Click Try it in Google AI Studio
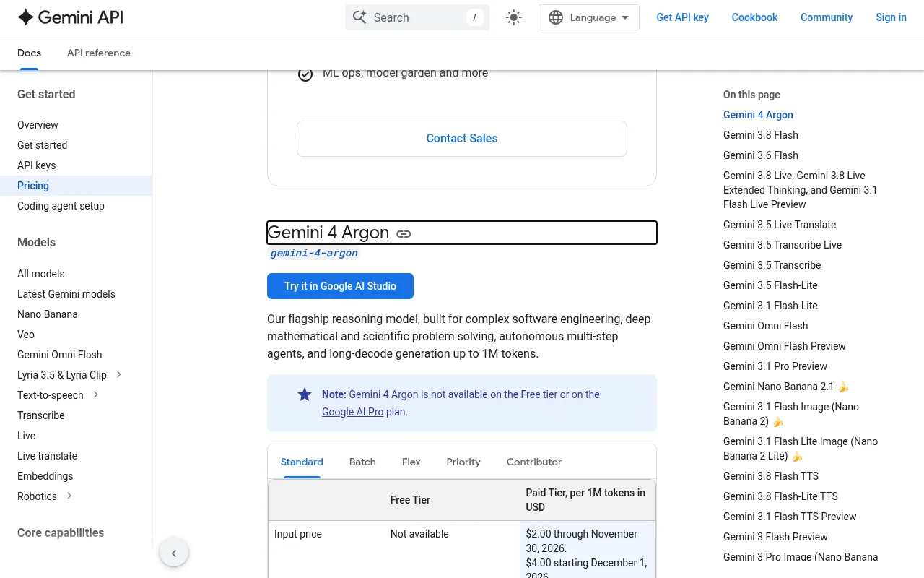 340,286
